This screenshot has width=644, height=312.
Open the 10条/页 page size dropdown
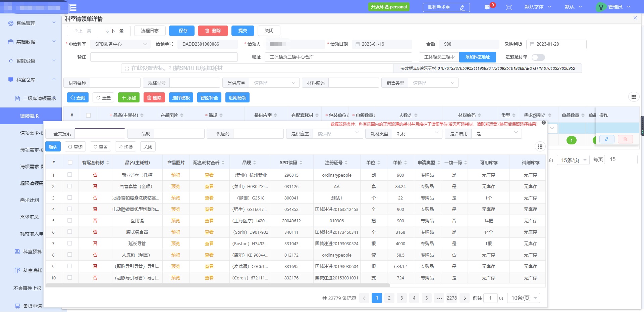[x=524, y=298]
